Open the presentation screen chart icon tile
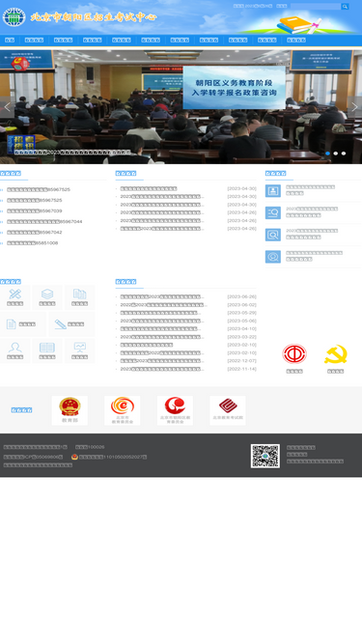Screen dimensions: 362x644 (79, 350)
